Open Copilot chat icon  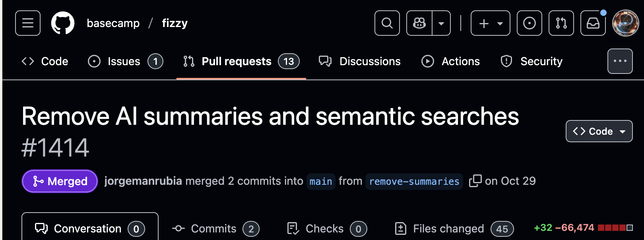click(x=419, y=23)
